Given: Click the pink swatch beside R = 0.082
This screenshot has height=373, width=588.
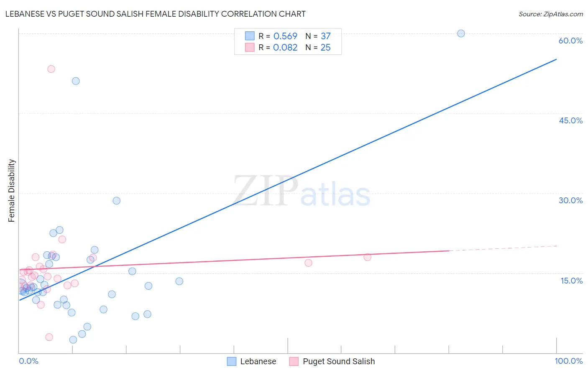Looking at the screenshot, I should 250,47.
